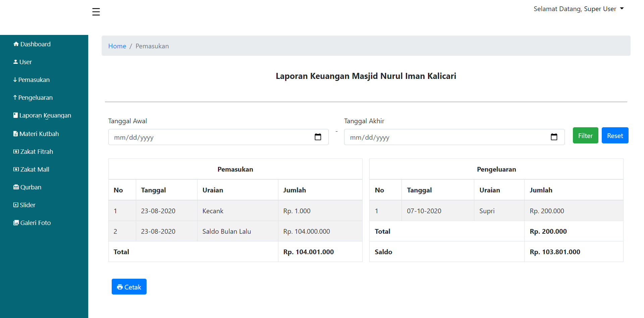
Task: Click the Galeri Foto image icon
Action: [x=16, y=223]
